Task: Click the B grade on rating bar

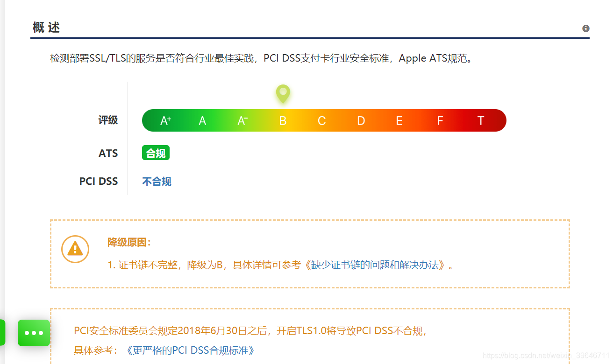Action: 283,121
